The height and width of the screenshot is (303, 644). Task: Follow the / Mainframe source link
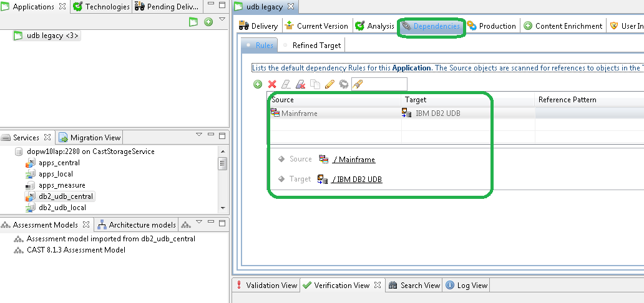[x=354, y=160]
